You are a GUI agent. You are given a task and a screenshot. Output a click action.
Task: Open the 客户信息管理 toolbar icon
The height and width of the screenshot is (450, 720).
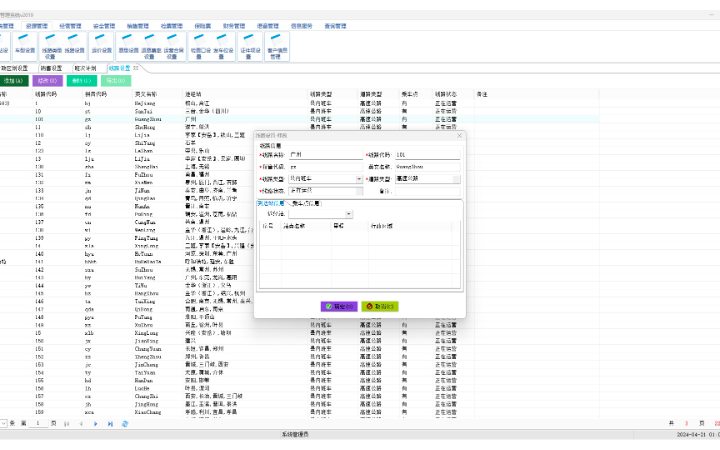tap(277, 46)
